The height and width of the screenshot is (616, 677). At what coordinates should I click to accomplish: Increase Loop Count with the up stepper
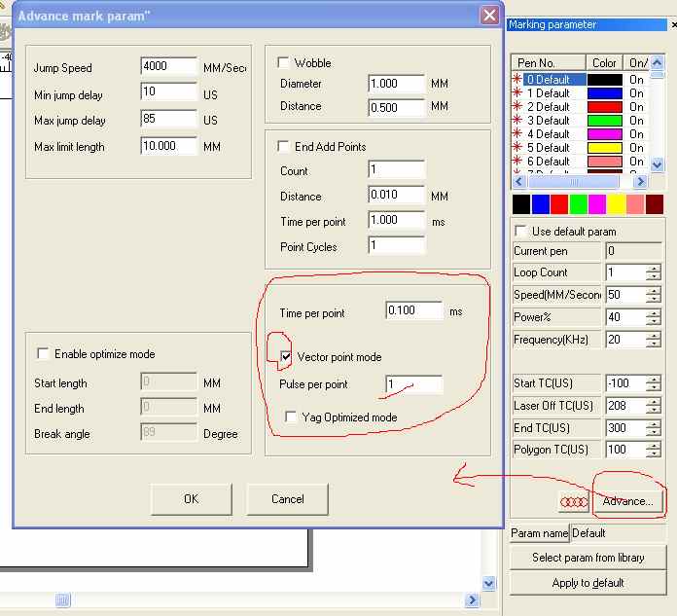[x=653, y=269]
